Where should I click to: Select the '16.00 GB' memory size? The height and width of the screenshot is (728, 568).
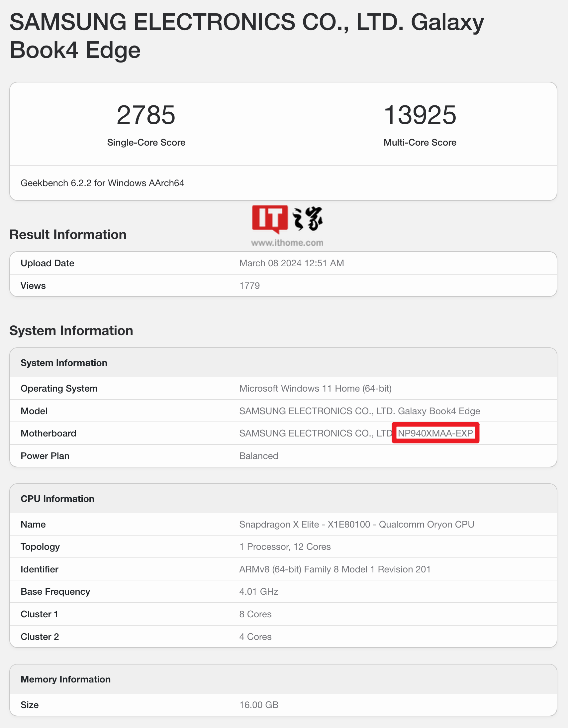[258, 705]
